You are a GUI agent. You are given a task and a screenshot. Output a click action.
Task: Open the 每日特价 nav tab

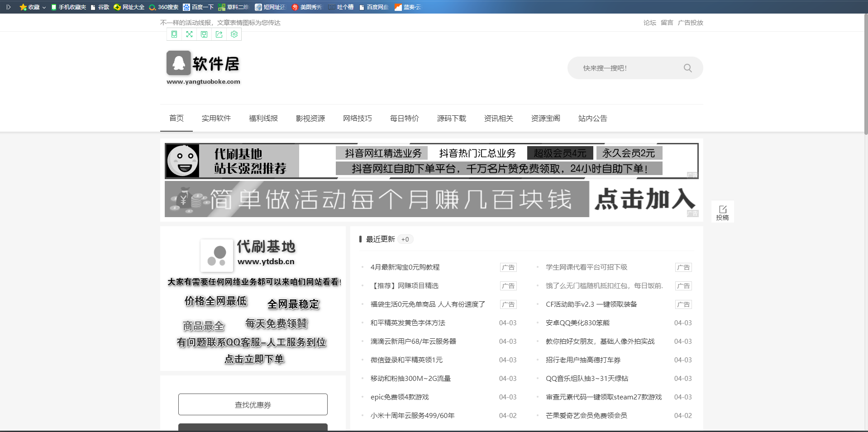pos(405,119)
